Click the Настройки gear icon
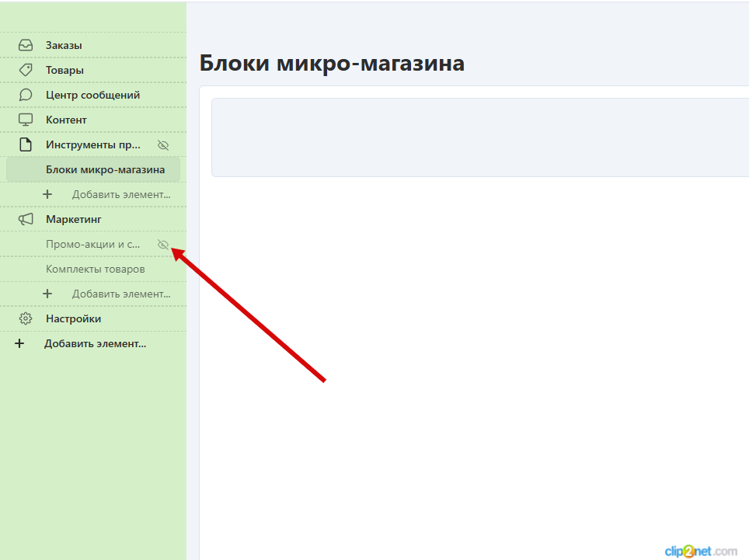The width and height of the screenshot is (749, 560). [26, 318]
